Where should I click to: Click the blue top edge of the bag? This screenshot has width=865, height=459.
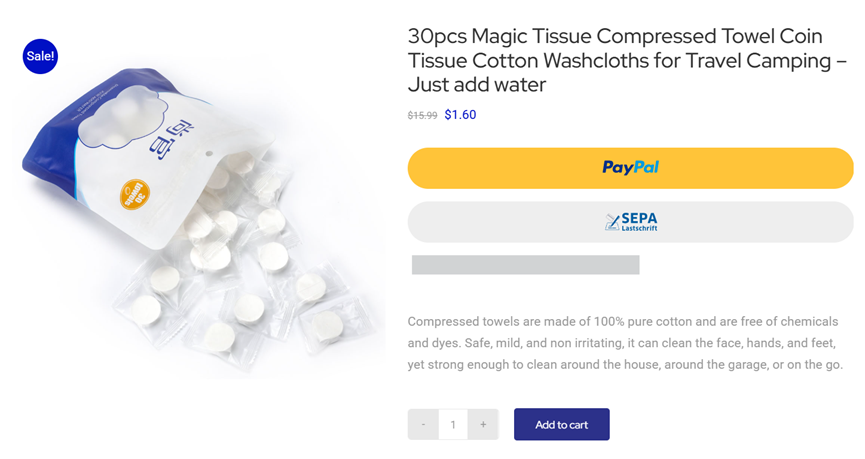(x=140, y=83)
